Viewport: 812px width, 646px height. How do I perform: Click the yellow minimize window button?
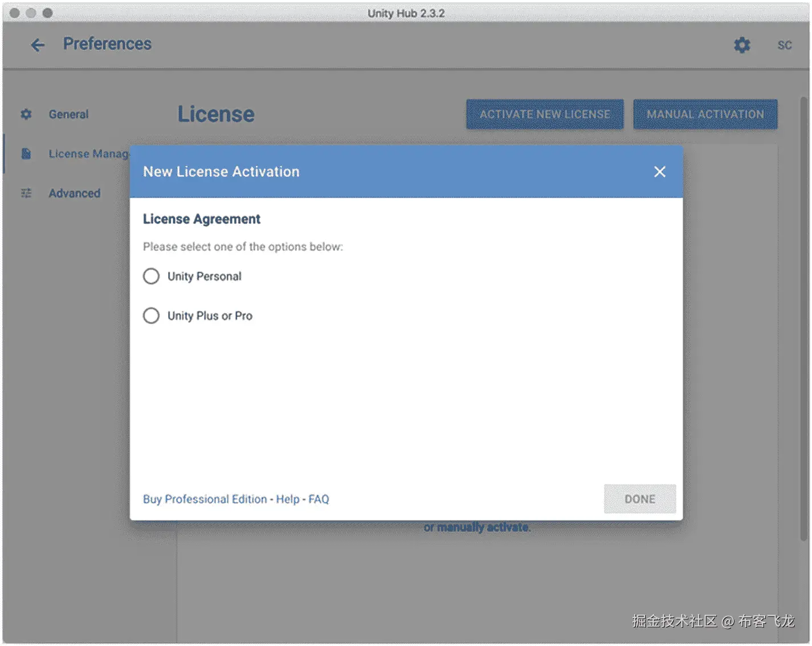click(x=31, y=13)
